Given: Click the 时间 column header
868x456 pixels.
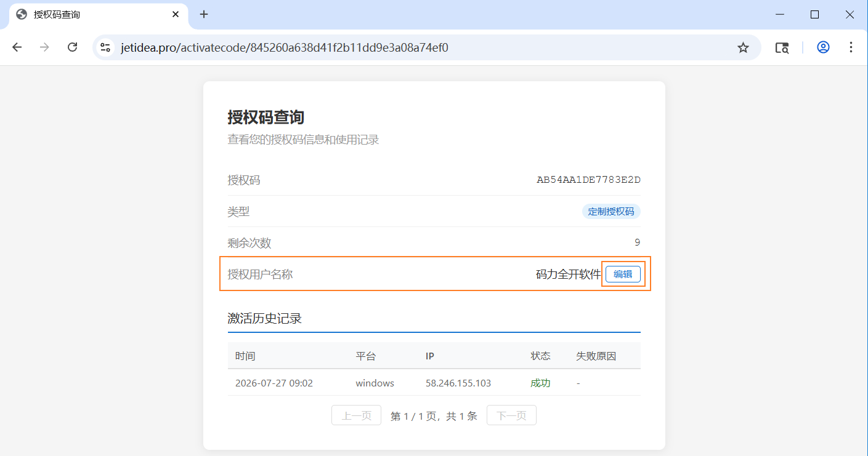Looking at the screenshot, I should 245,356.
